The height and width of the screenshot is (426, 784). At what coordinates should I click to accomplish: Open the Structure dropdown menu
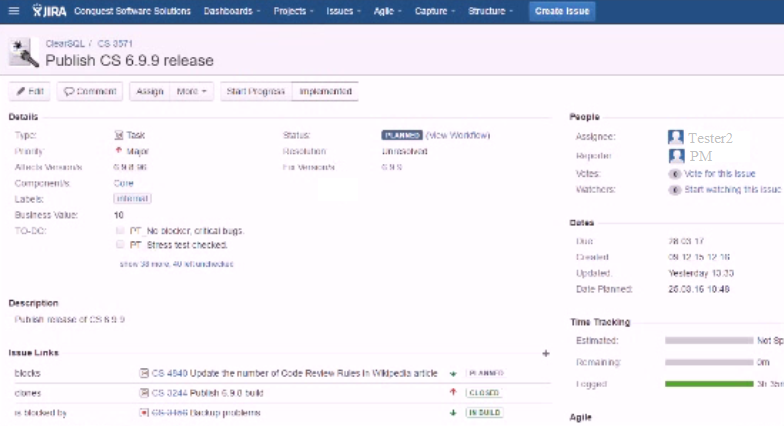(x=490, y=11)
